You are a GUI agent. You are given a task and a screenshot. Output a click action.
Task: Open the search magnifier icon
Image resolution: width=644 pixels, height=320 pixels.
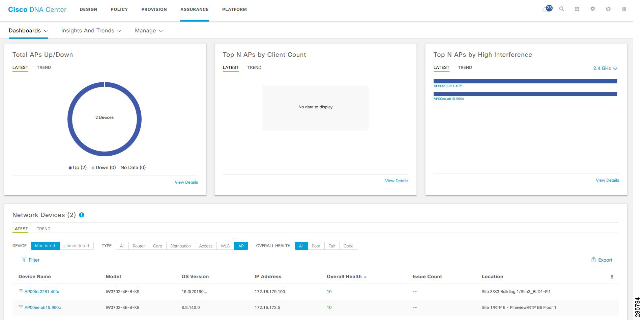[562, 9]
